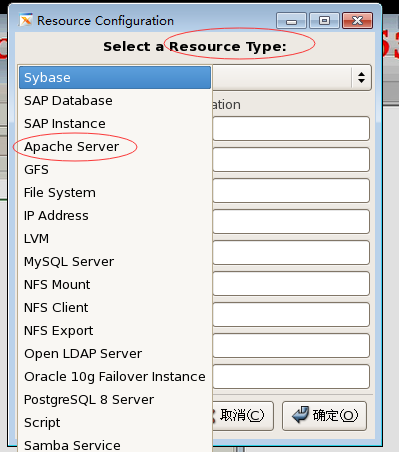Maximize the Resource Configuration window
This screenshot has height=452, width=399.
tap(324, 21)
